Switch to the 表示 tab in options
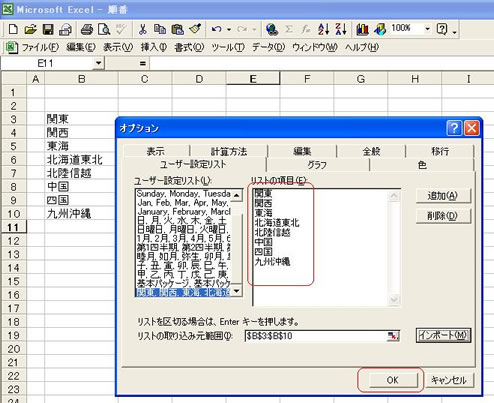 pos(156,151)
